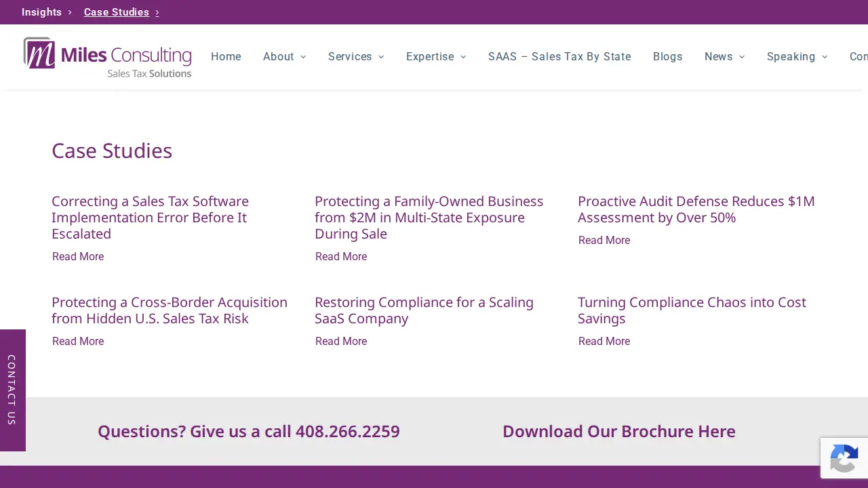The image size is (868, 488).
Task: Open SAAS – Sales Tax By State page
Action: point(559,57)
